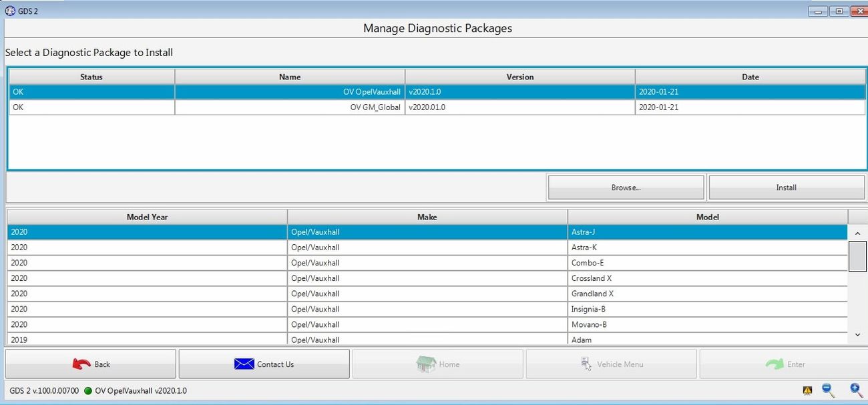This screenshot has width=868, height=405.
Task: Select the OV GM_Global package row
Action: [x=437, y=107]
